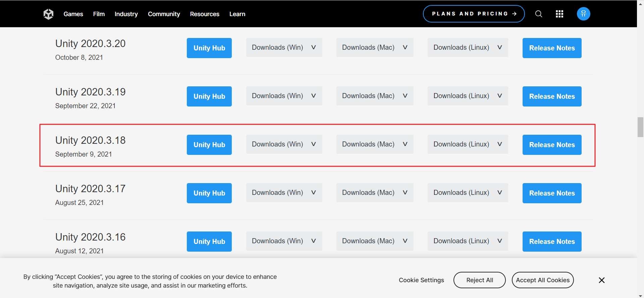Expand Downloads (Linux) for Unity 2020.3.17

click(468, 193)
